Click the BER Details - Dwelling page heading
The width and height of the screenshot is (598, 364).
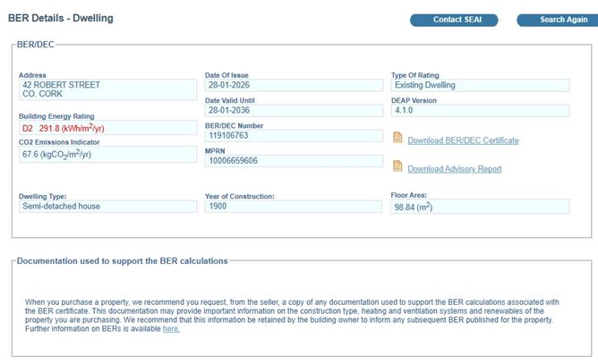point(61,18)
